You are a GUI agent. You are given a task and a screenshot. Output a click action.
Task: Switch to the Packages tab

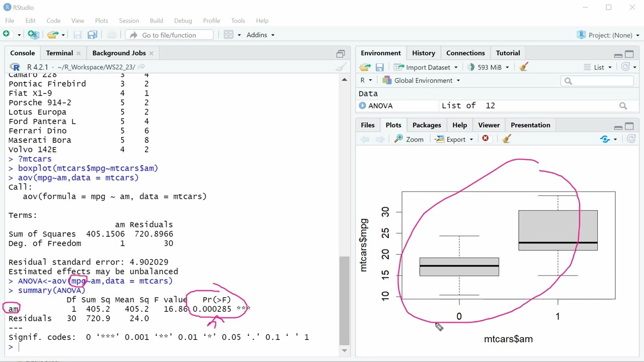point(427,125)
